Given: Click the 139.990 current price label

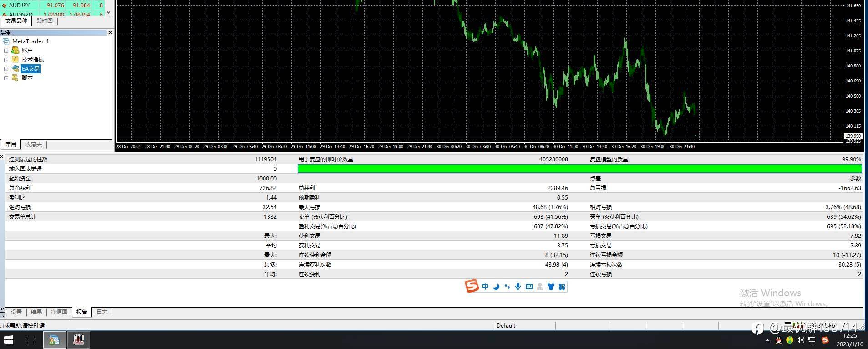Looking at the screenshot, I should [853, 136].
